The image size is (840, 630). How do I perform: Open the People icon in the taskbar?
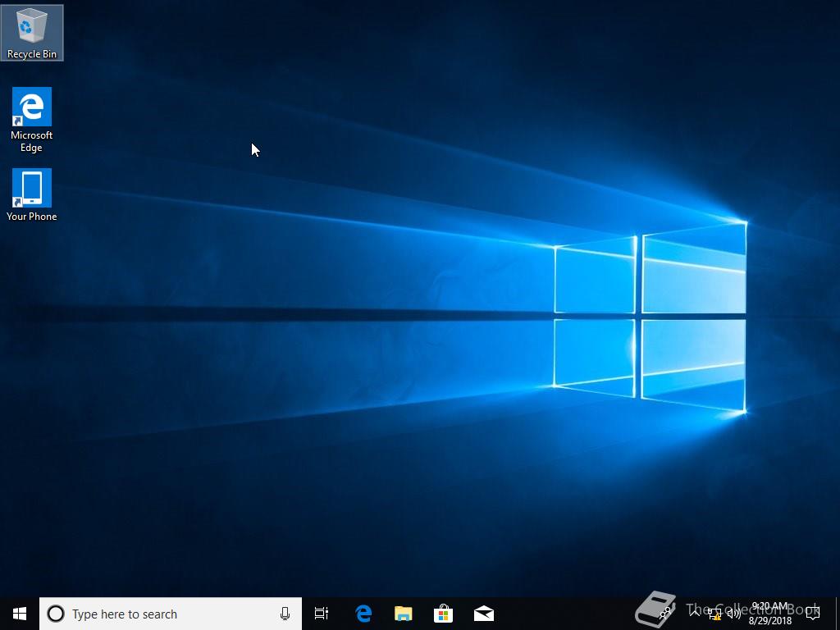tap(666, 614)
